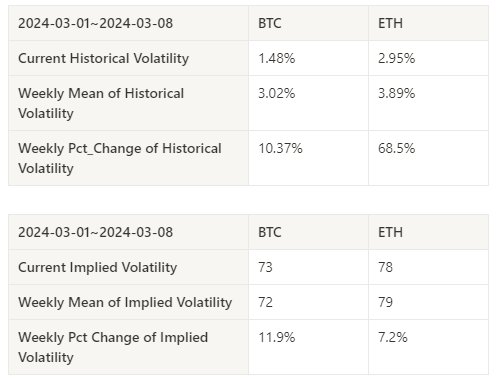Click the Weekly Pct_Change of Historical Volatility label
Image resolution: width=496 pixels, height=380 pixels.
point(120,158)
